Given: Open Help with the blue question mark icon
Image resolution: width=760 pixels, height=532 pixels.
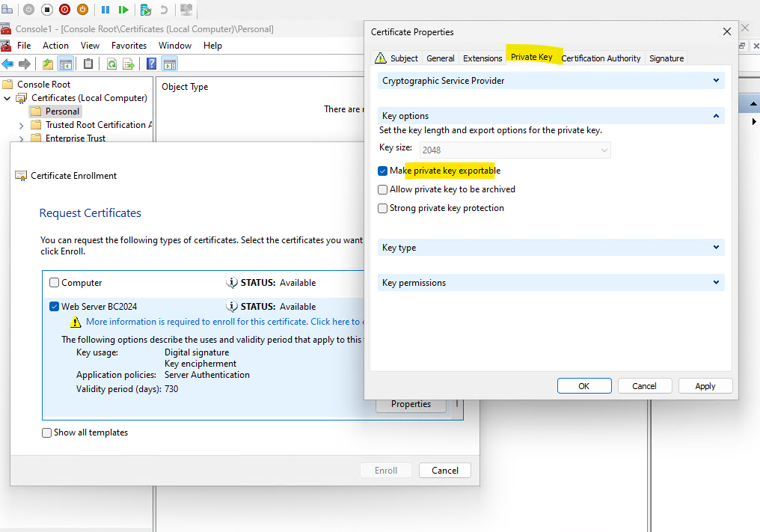Looking at the screenshot, I should pyautogui.click(x=152, y=64).
